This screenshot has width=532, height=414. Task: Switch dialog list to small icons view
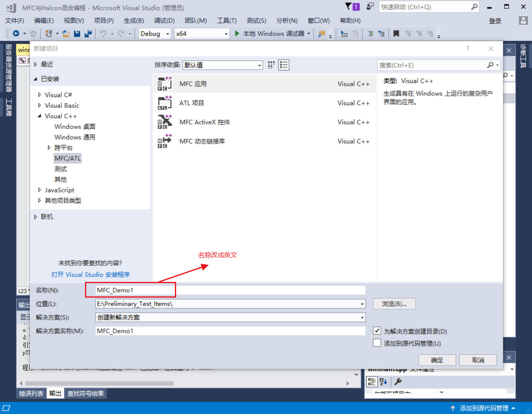[x=271, y=65]
